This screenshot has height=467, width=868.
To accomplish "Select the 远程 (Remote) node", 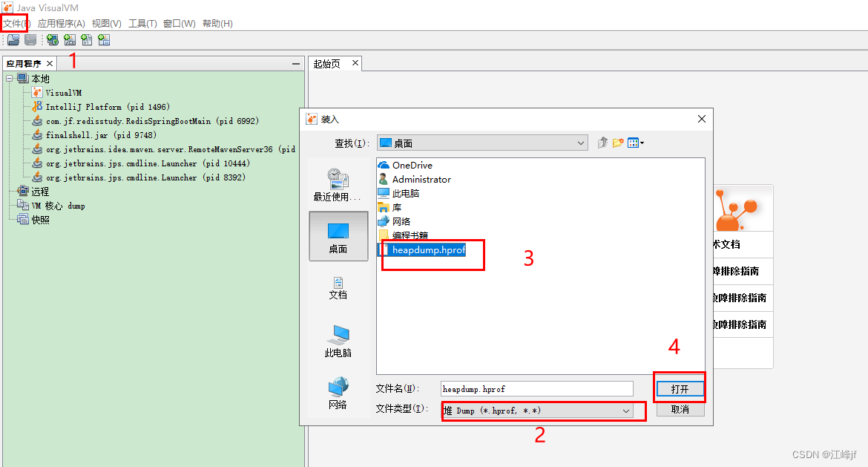I will coord(33,191).
